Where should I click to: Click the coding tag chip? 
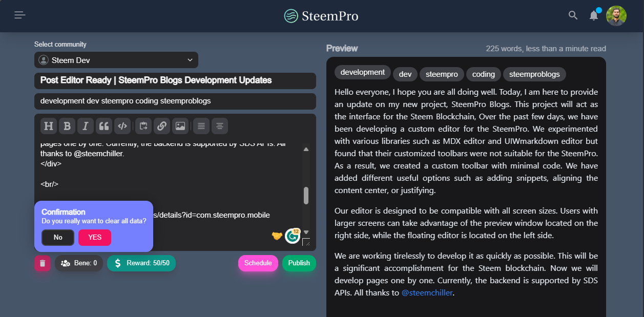coord(484,74)
